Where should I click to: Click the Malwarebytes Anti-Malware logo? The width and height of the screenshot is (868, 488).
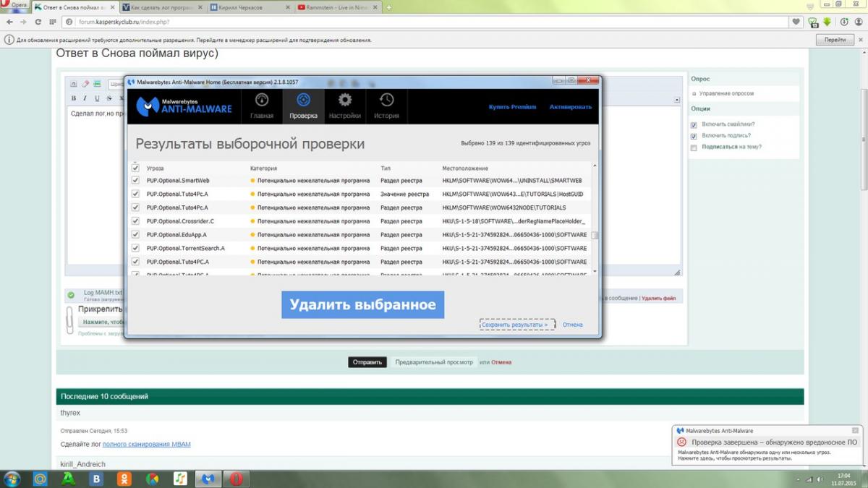click(x=184, y=106)
